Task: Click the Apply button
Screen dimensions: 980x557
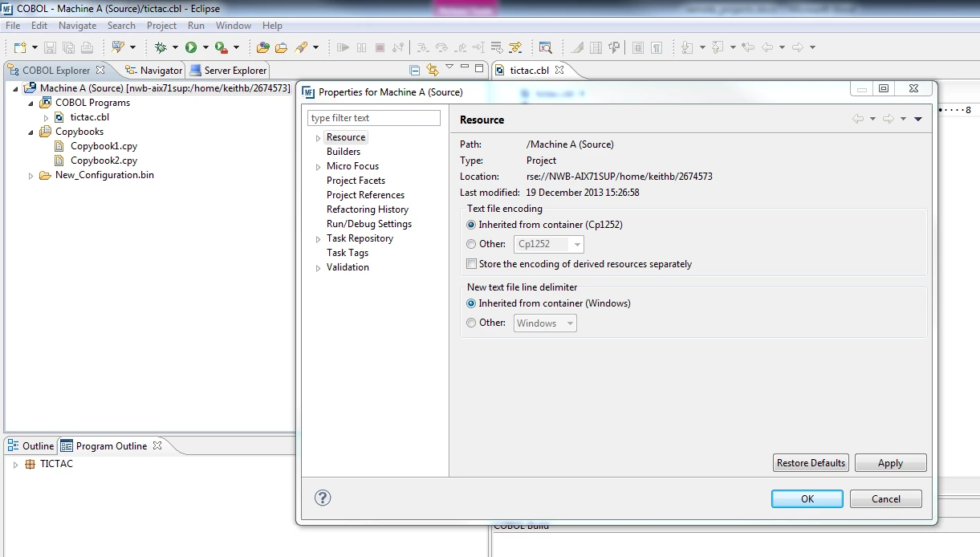Action: tap(891, 463)
